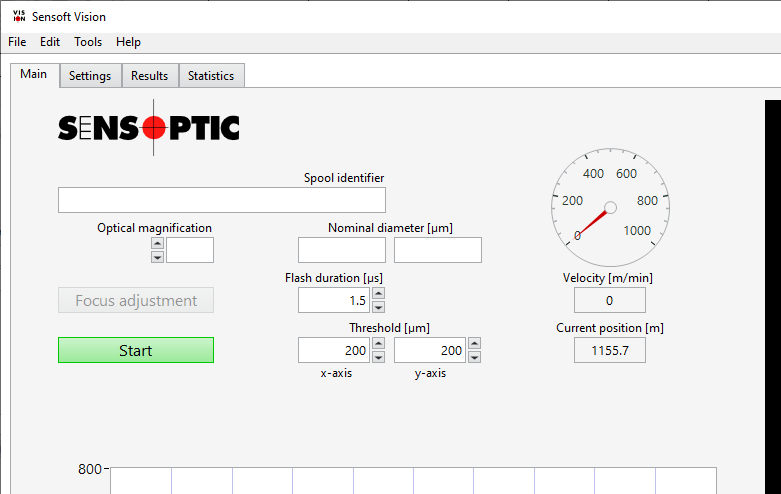Decrease Flash duration with down arrow
The image size is (781, 494).
379,307
